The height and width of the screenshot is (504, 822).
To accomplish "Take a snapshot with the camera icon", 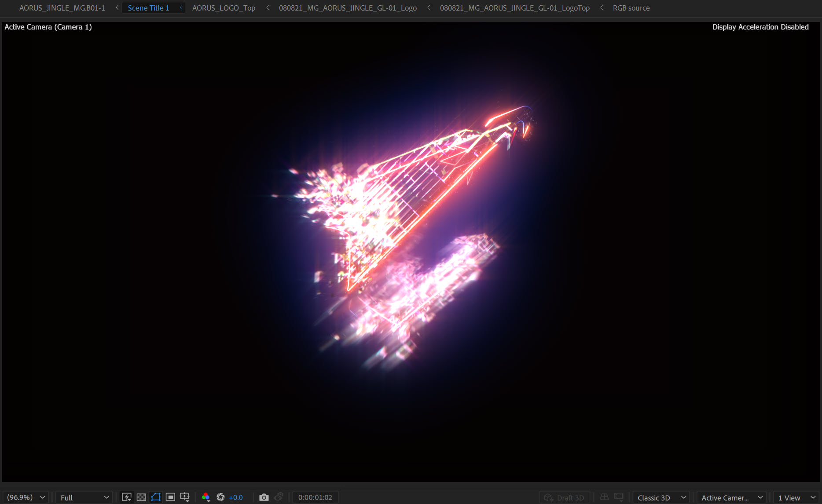I will pos(264,497).
